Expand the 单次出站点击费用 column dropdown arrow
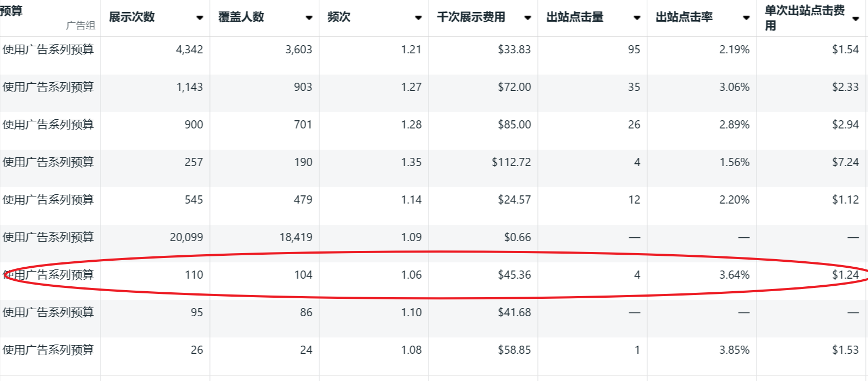 click(855, 19)
